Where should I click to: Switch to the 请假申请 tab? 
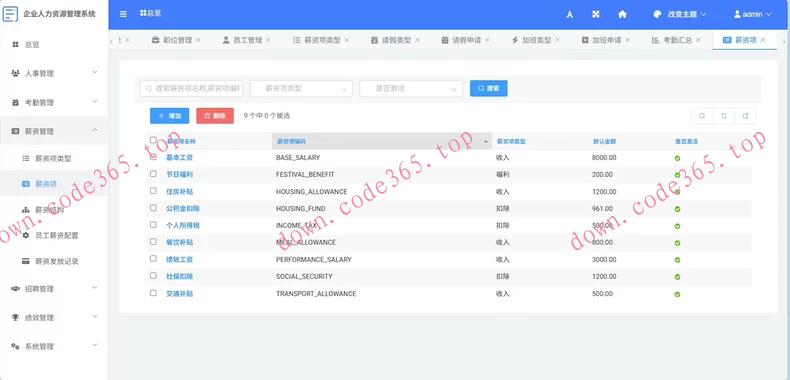[466, 40]
